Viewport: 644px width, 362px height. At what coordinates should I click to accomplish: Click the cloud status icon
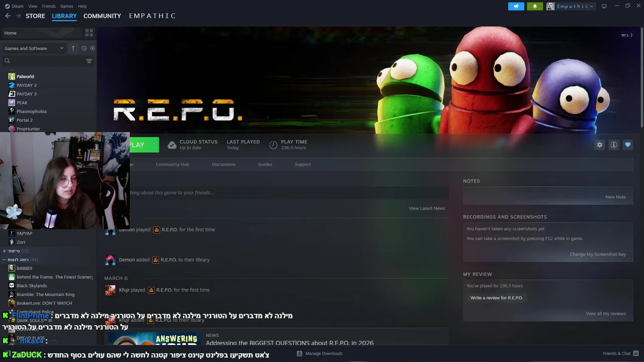[x=172, y=145]
